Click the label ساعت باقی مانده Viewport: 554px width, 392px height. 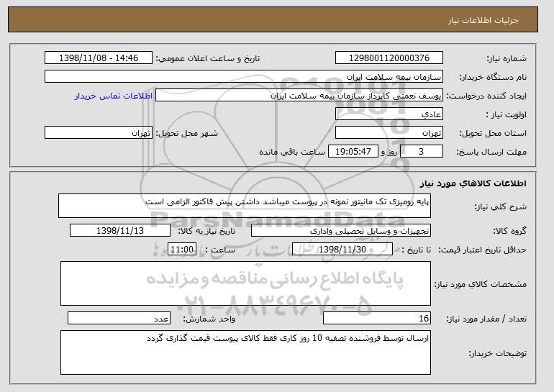(292, 152)
